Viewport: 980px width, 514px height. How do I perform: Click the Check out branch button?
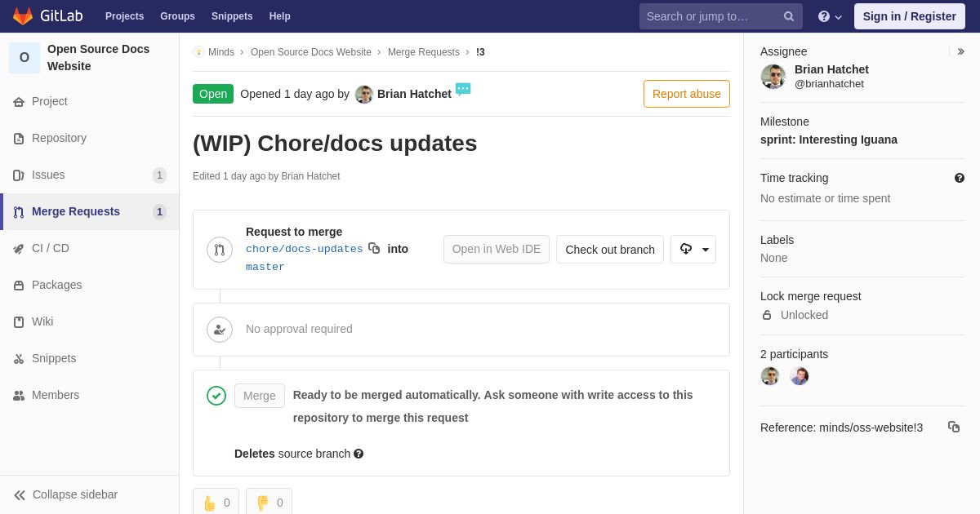coord(610,249)
